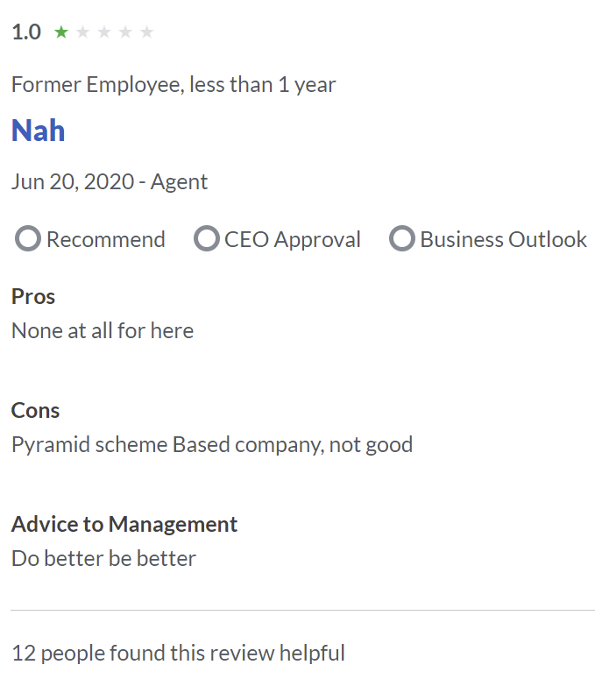Click the "Cons" heading
Viewport: 595px width, 700px height.
[x=36, y=410]
